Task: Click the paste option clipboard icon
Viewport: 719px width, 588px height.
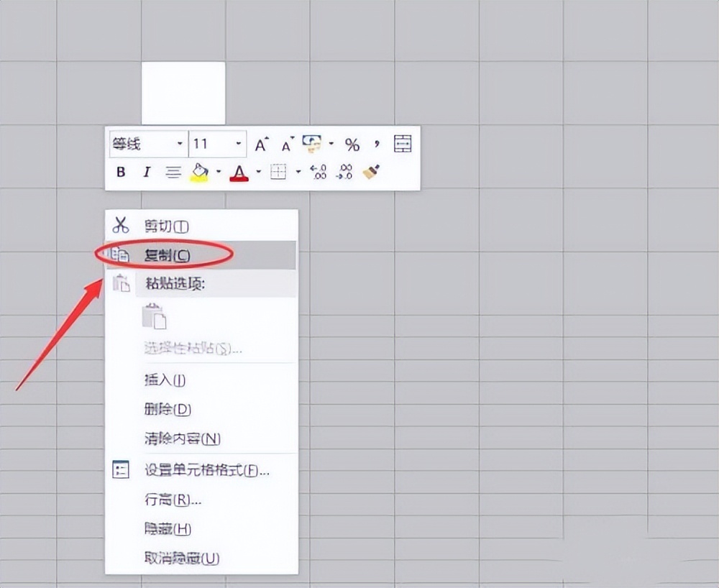Action: click(x=154, y=316)
